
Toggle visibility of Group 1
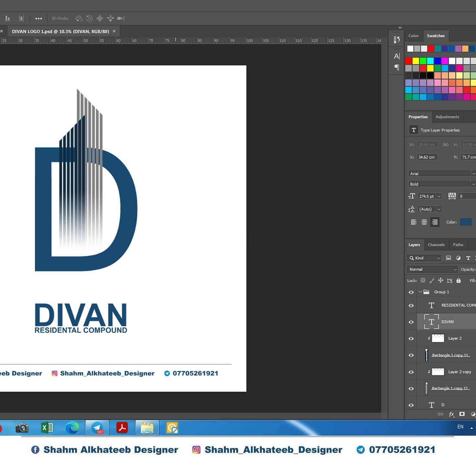tap(411, 292)
